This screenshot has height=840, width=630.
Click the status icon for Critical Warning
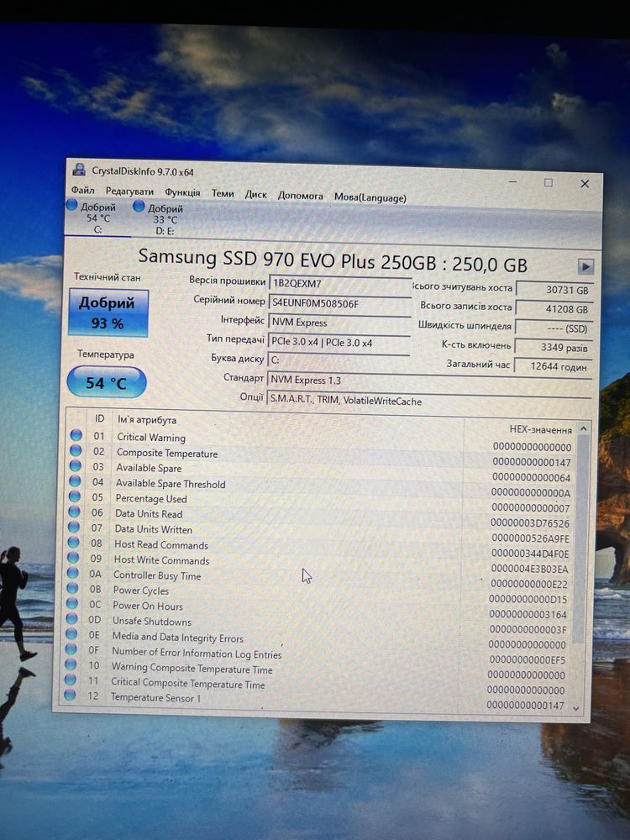tap(76, 435)
